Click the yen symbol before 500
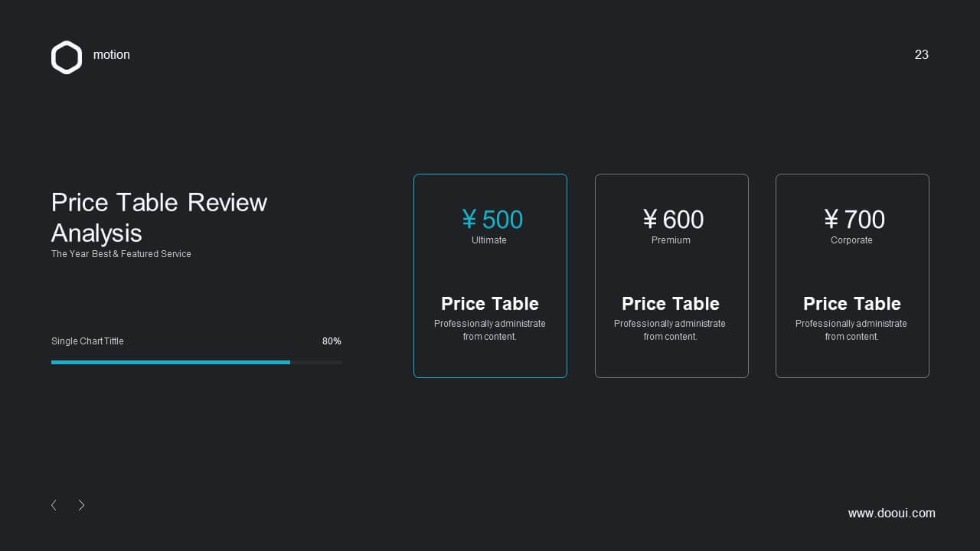Image resolution: width=980 pixels, height=551 pixels. (x=469, y=220)
